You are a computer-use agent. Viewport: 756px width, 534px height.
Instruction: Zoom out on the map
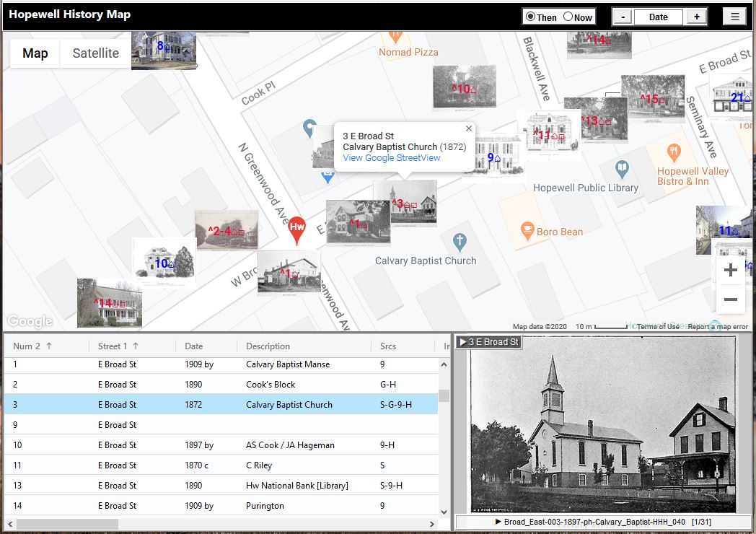pyautogui.click(x=730, y=299)
